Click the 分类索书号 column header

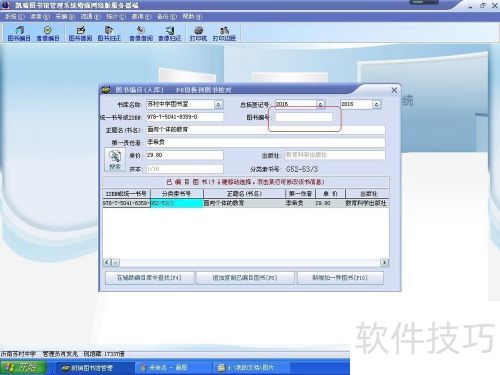point(177,194)
